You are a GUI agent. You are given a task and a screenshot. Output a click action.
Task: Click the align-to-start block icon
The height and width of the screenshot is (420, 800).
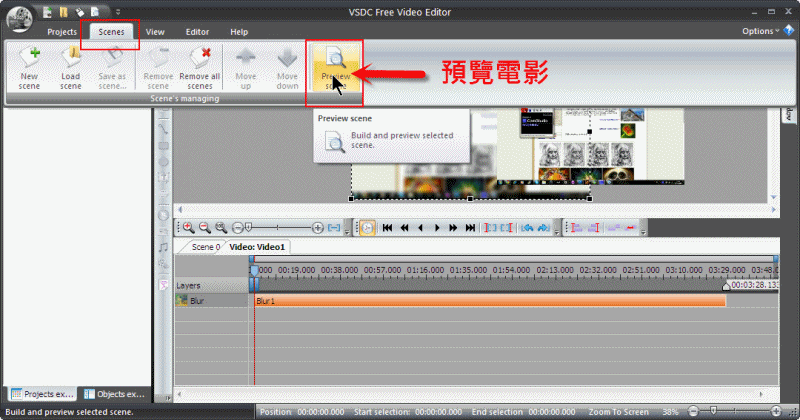coord(577,228)
